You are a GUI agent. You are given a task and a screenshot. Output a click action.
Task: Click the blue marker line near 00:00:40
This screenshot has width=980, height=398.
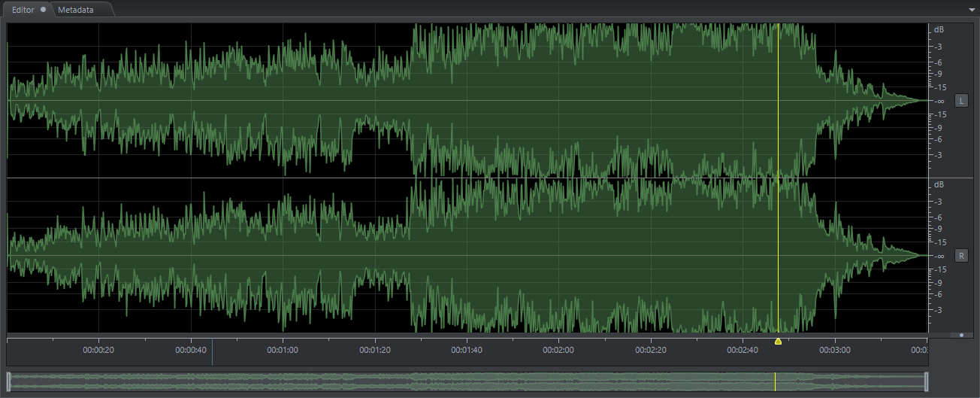point(212,350)
